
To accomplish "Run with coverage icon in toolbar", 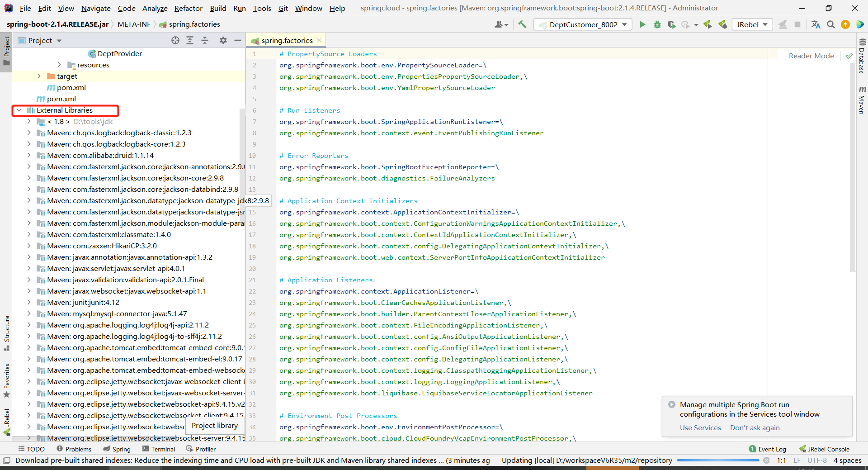I will point(671,24).
